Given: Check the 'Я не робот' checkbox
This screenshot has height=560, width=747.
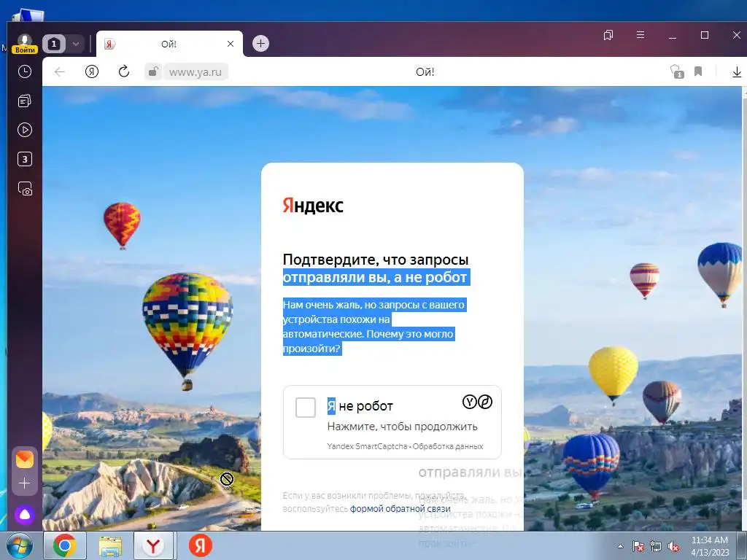Looking at the screenshot, I should pyautogui.click(x=306, y=408).
